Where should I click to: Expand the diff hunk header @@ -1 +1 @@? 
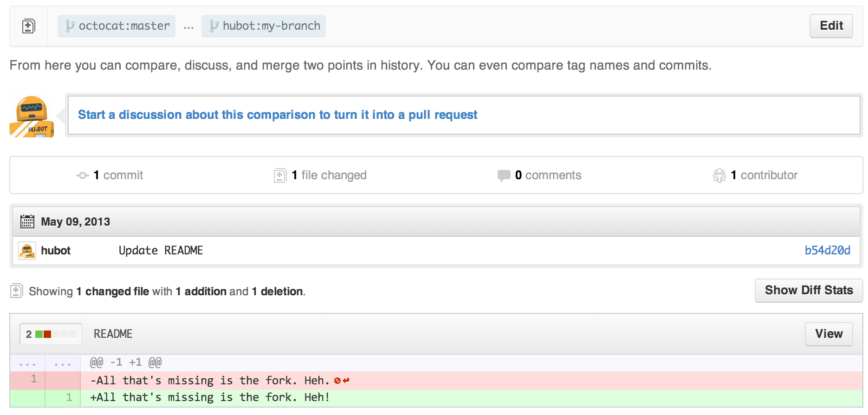click(125, 363)
